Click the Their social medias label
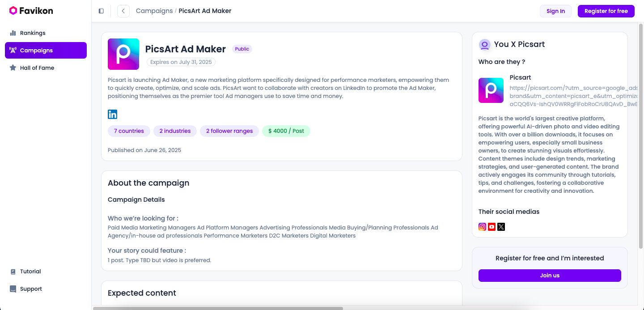 tap(509, 212)
